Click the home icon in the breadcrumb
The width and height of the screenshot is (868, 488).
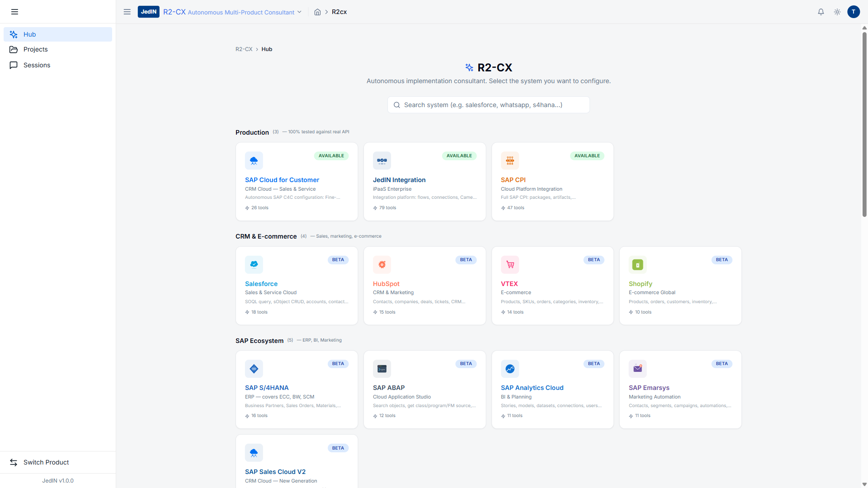317,12
